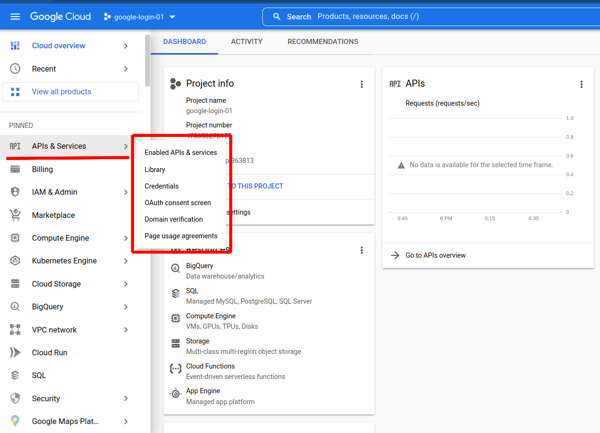
Task: Expand the BigQuery chevron in sidebar
Action: [x=126, y=307]
